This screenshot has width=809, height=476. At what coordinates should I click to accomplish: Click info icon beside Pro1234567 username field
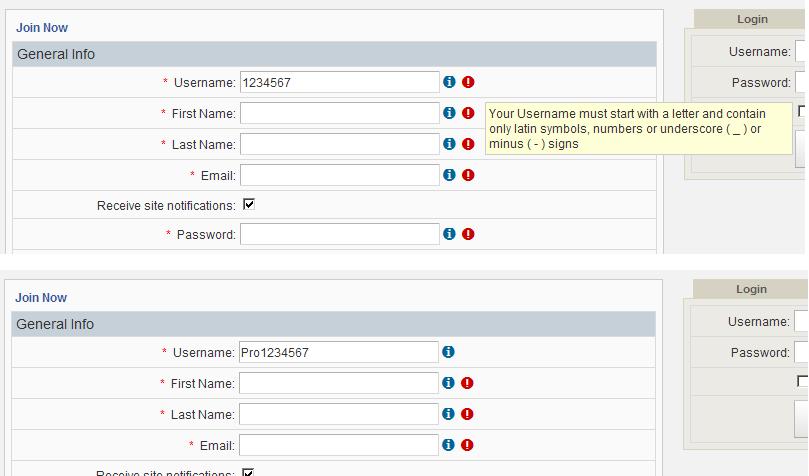click(x=448, y=352)
